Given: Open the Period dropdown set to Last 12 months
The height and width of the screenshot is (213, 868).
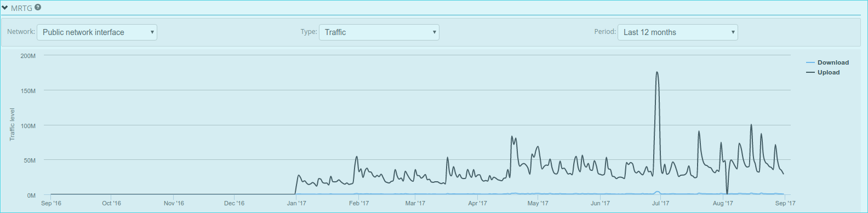Looking at the screenshot, I should click(678, 32).
